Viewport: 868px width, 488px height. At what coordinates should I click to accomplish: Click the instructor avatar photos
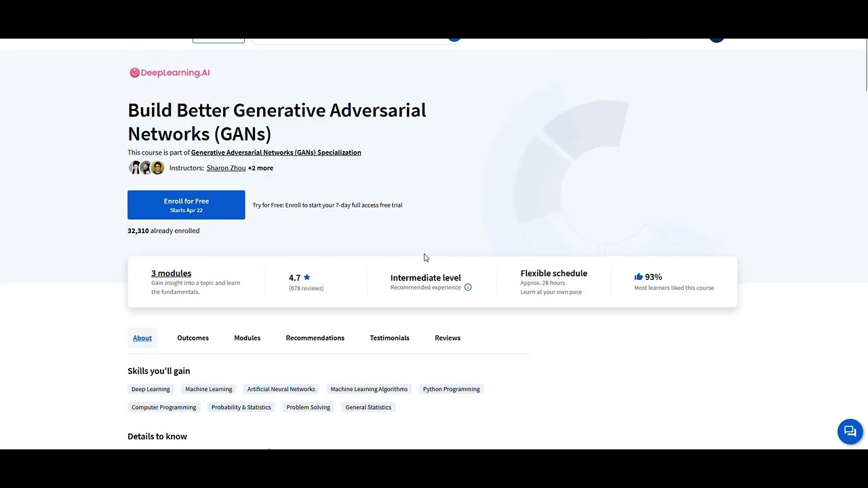click(x=146, y=168)
